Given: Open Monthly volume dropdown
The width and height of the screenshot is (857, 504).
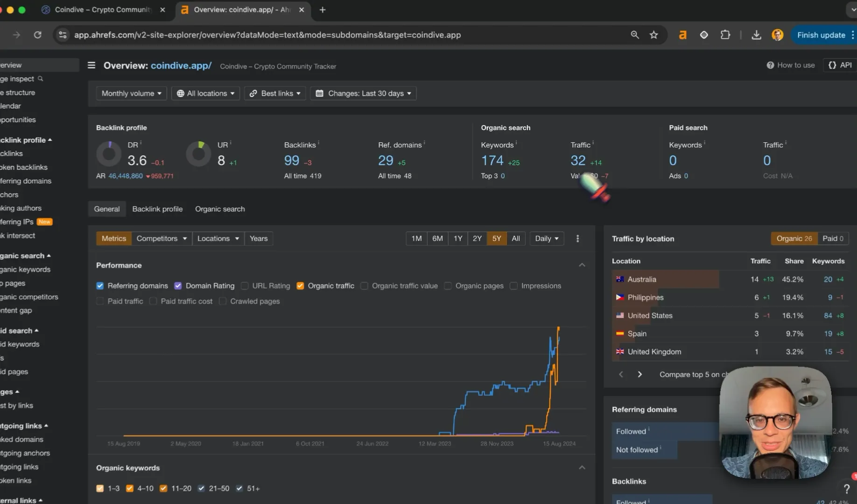Looking at the screenshot, I should tap(131, 93).
